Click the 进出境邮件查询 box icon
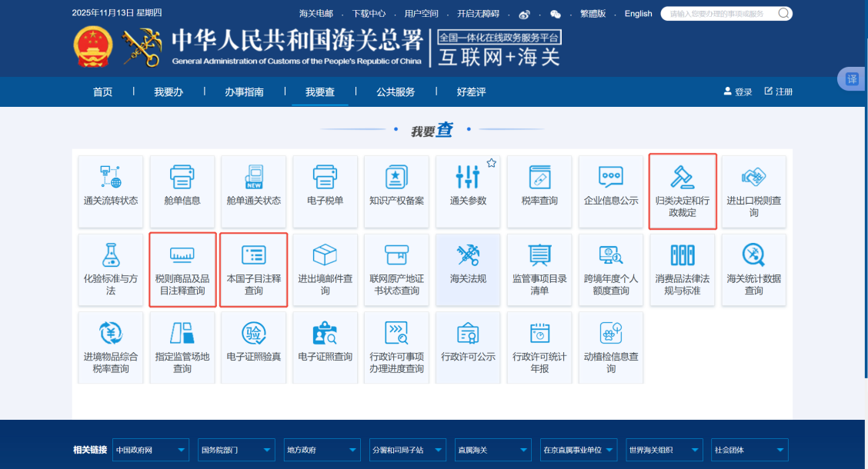This screenshot has height=469, width=868. (x=325, y=255)
